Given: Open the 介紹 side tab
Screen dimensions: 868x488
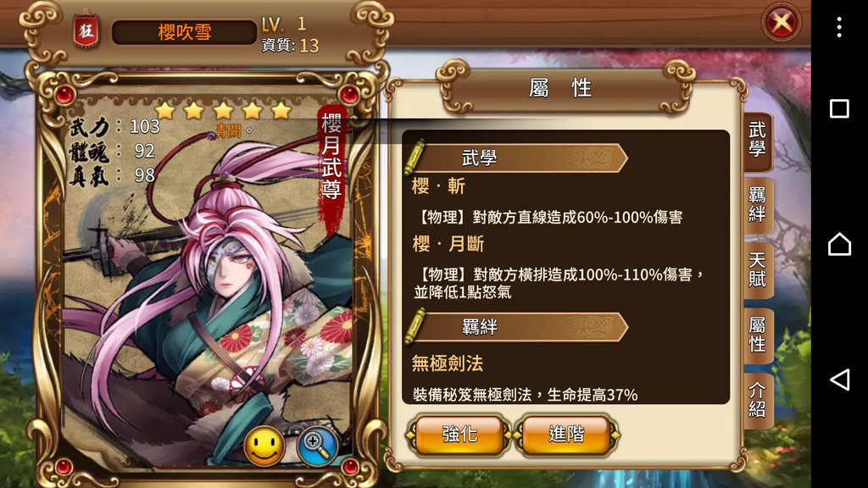Looking at the screenshot, I should [x=757, y=400].
